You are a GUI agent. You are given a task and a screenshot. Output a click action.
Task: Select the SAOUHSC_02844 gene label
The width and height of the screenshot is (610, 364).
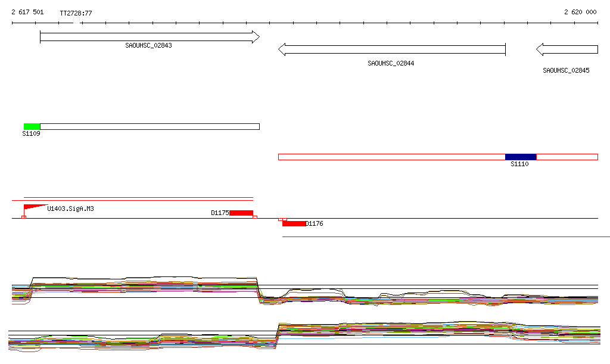click(x=391, y=63)
